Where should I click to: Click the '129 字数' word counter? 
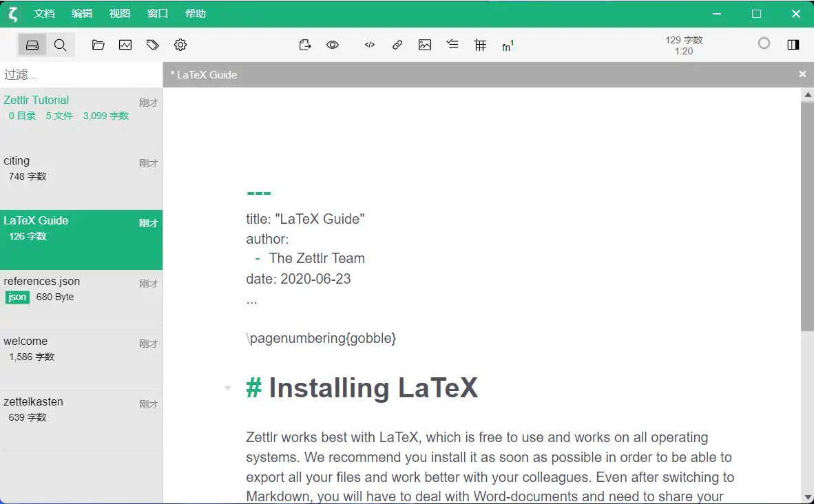pos(684,40)
